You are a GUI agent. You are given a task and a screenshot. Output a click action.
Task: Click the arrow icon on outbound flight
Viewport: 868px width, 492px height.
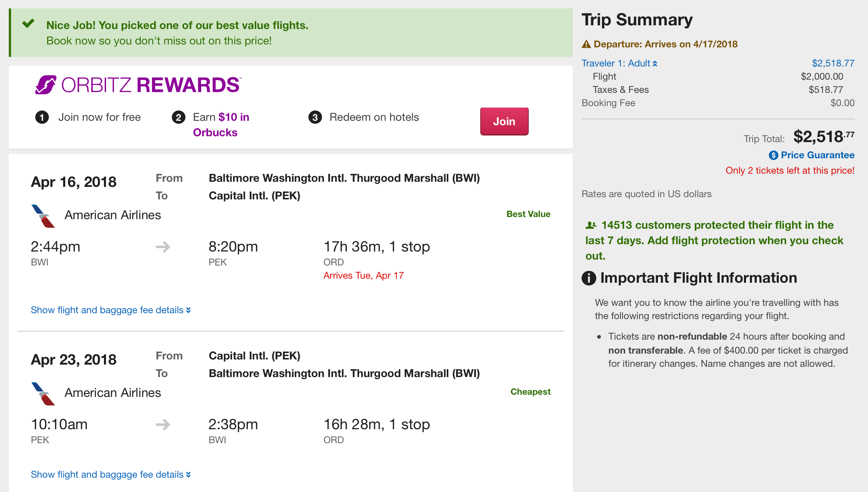[163, 247]
